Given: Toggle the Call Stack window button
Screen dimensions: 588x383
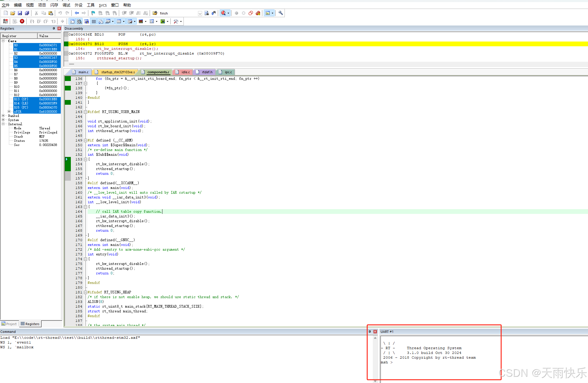Looking at the screenshot, I should coord(101,21).
